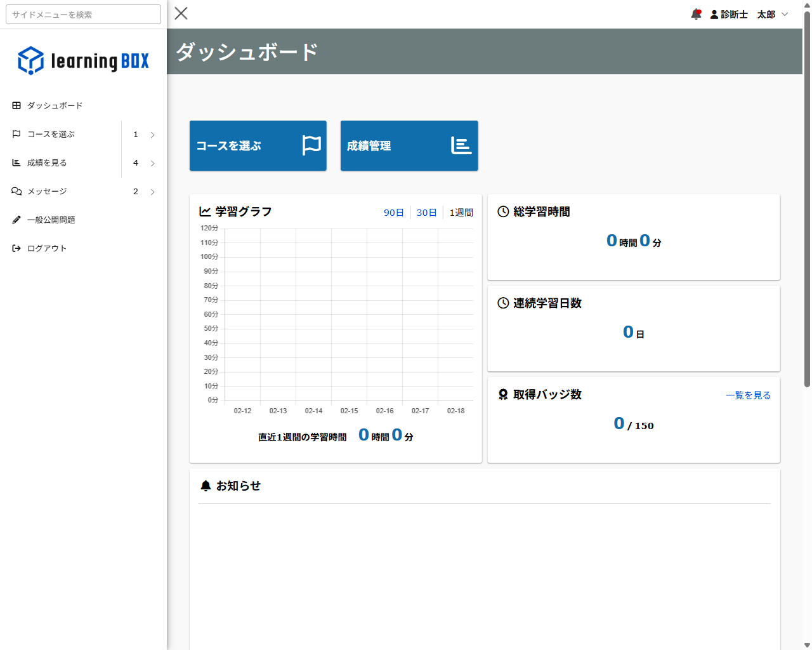
Task: Keep 1週間 selected on the learning graph
Action: click(x=461, y=212)
